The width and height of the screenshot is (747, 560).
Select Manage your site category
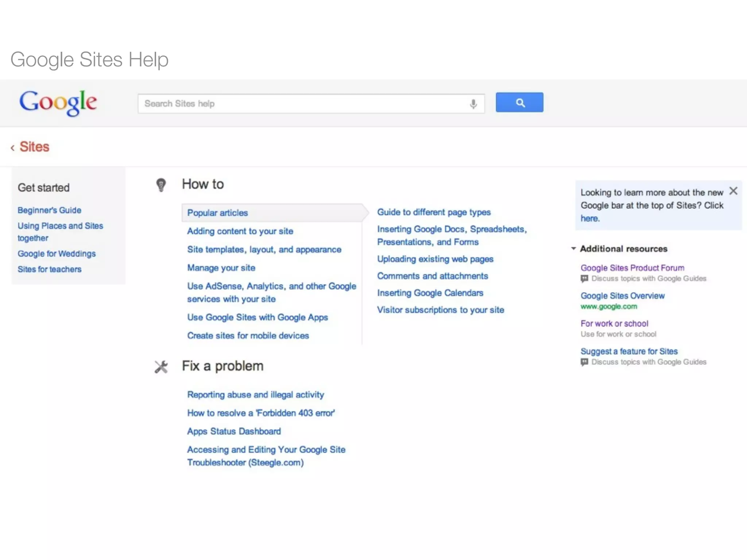(221, 268)
